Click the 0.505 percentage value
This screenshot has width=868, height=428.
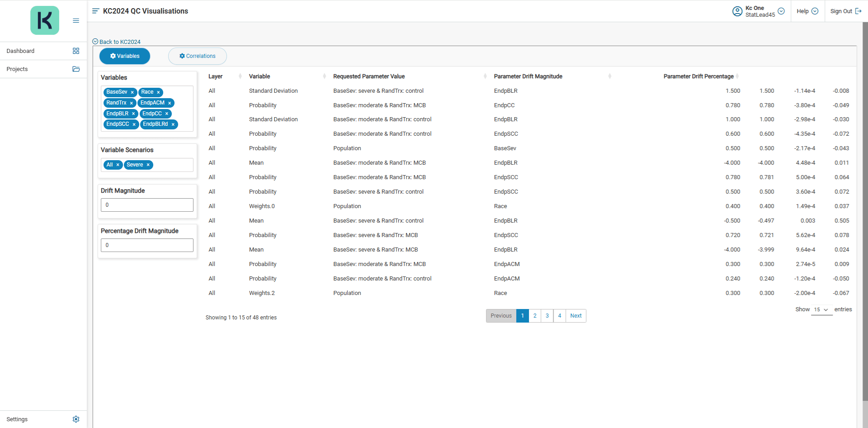[842, 221]
